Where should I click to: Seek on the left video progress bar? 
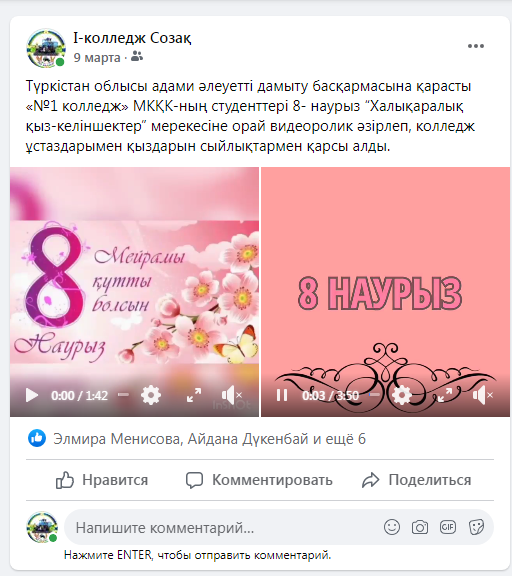(123, 395)
